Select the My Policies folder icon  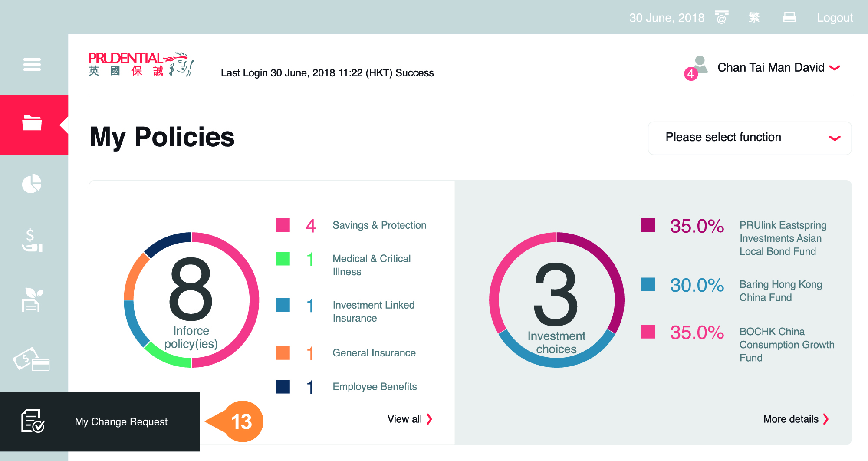(32, 123)
